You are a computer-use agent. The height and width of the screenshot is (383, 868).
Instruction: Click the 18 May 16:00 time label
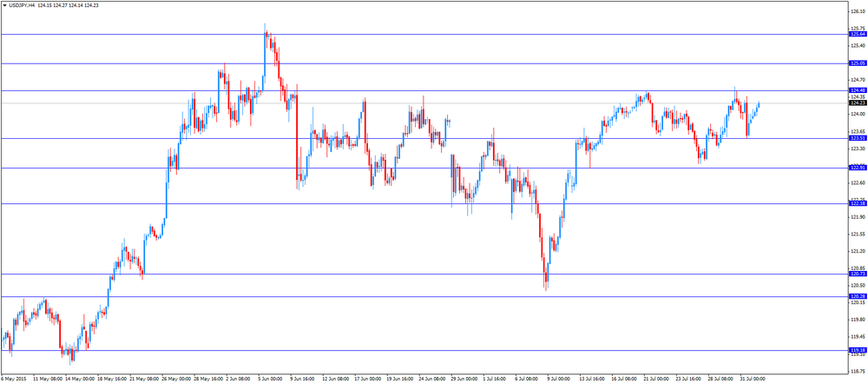[x=111, y=379]
